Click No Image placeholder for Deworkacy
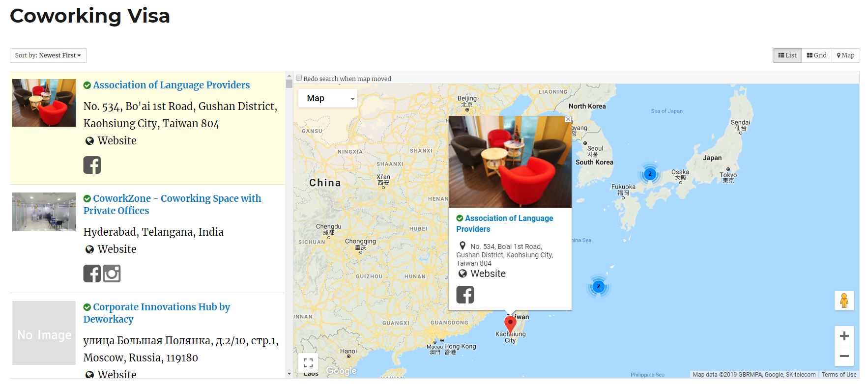Image resolution: width=868 pixels, height=384 pixels. tap(44, 333)
